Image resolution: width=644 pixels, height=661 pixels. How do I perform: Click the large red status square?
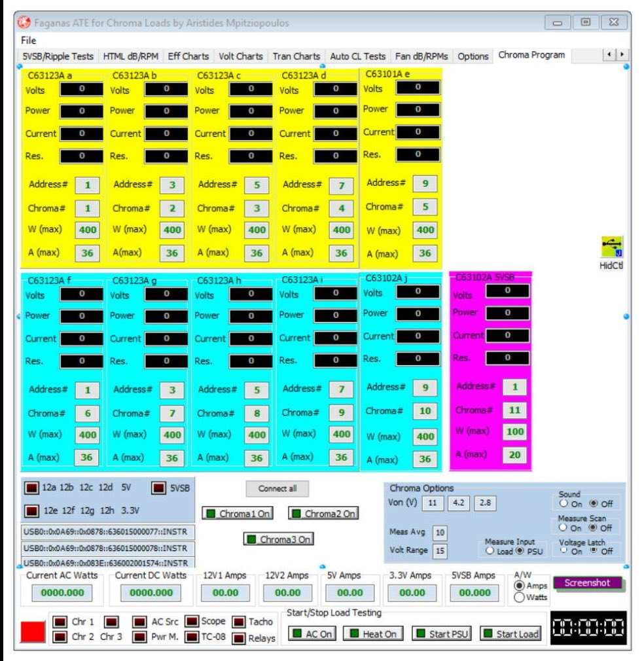[x=33, y=632]
